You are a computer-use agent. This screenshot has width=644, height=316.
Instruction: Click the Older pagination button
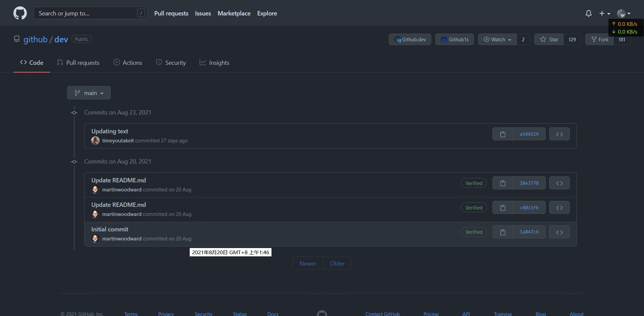[337, 263]
